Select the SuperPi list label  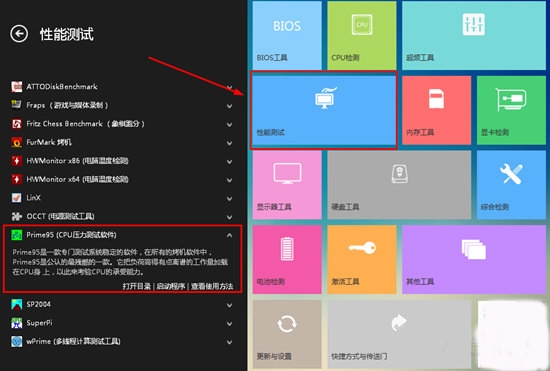tap(39, 323)
